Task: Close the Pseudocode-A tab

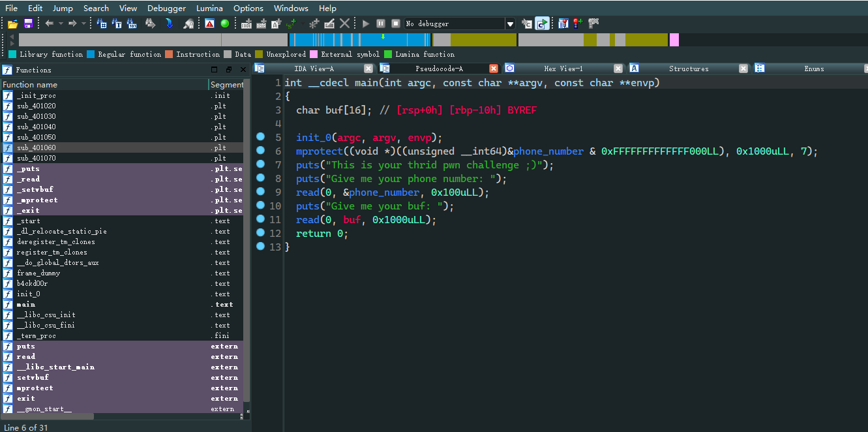Action: [x=494, y=69]
